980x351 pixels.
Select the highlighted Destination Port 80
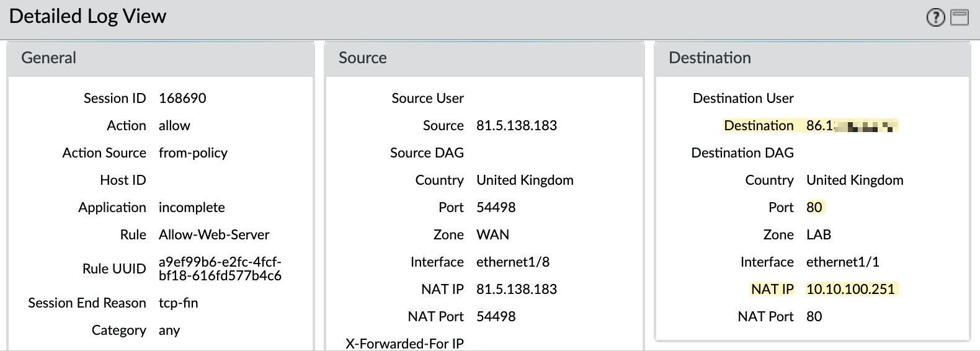(x=814, y=207)
